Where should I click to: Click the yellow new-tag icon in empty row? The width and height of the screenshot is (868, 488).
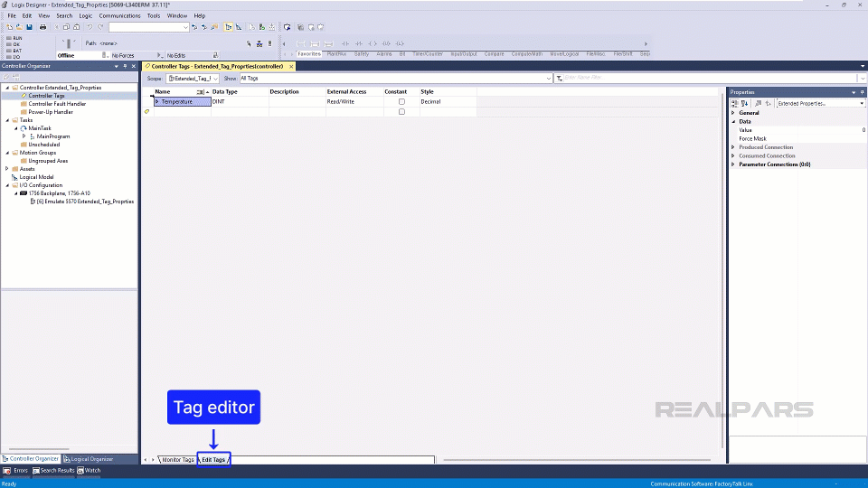coord(146,112)
